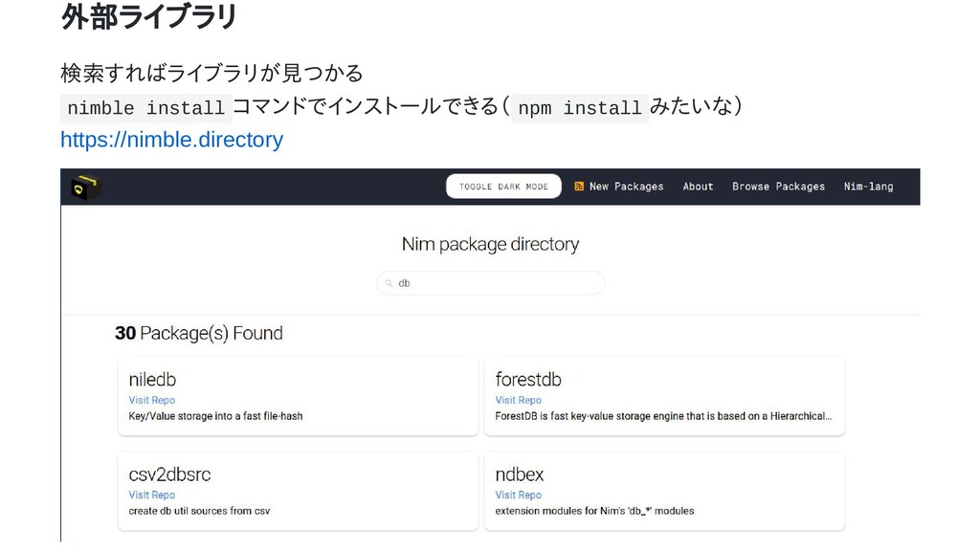Open the csv2dbsrc package title

pyautogui.click(x=169, y=474)
